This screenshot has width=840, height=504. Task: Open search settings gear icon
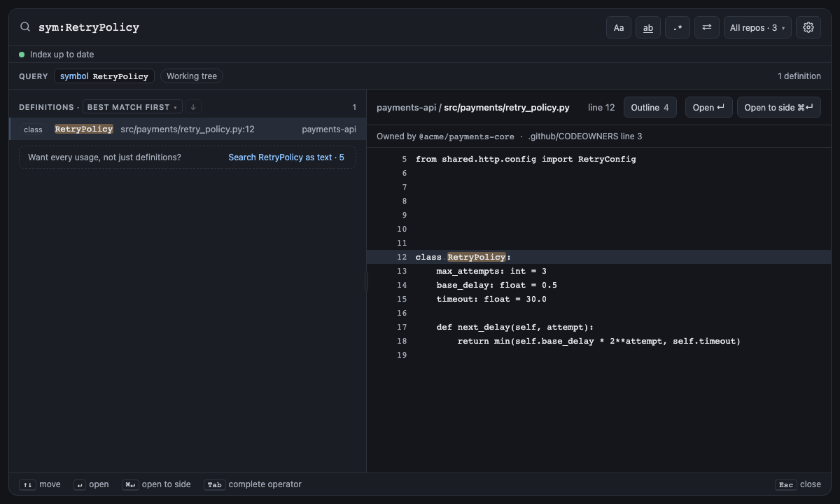(808, 27)
